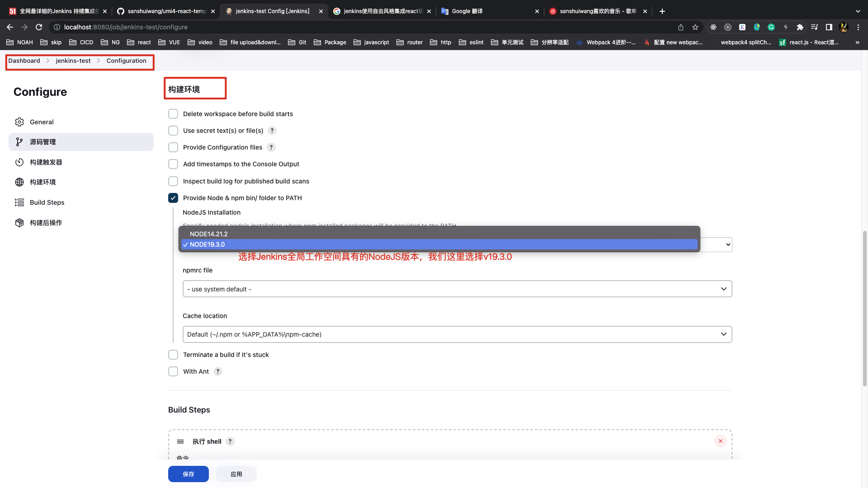Open help for Use secret text(s)
Viewport: 868px width, 488px height.
tap(272, 131)
